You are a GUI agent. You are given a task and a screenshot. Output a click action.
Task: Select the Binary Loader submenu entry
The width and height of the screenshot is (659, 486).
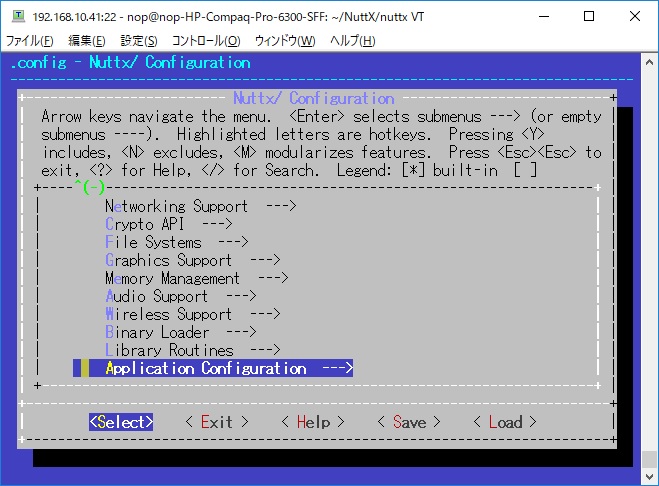[181, 333]
